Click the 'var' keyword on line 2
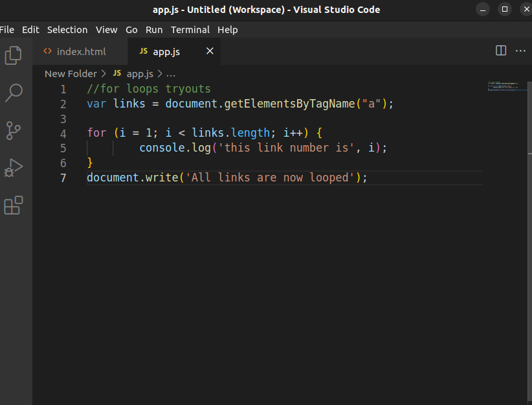The width and height of the screenshot is (532, 405). [x=96, y=104]
